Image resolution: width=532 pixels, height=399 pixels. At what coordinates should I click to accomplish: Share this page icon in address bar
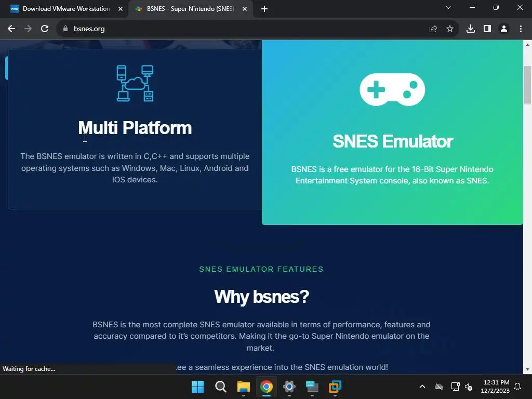(433, 29)
